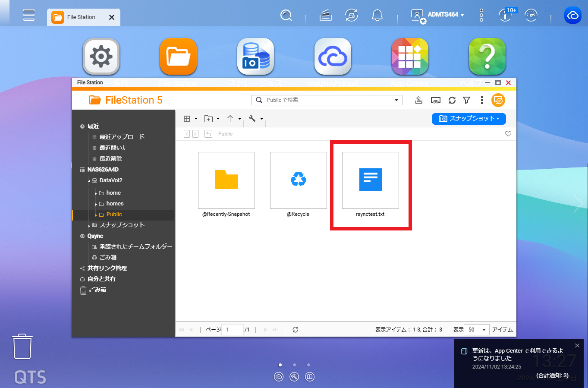Select 最近アップロード in sidebar

pyautogui.click(x=122, y=137)
